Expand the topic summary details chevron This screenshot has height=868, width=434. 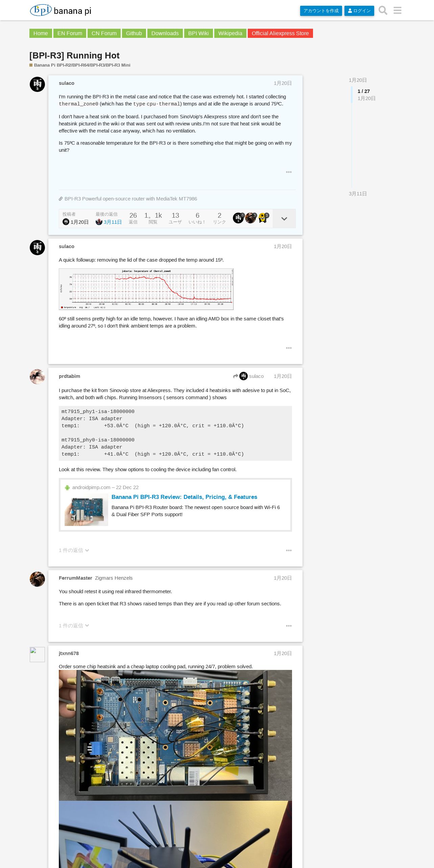tap(284, 219)
